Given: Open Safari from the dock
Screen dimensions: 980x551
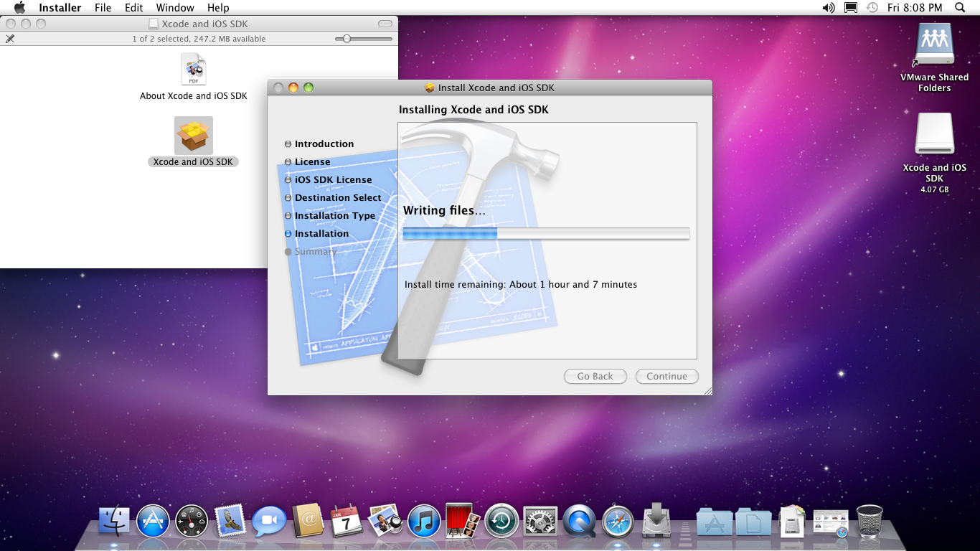Looking at the screenshot, I should point(618,521).
